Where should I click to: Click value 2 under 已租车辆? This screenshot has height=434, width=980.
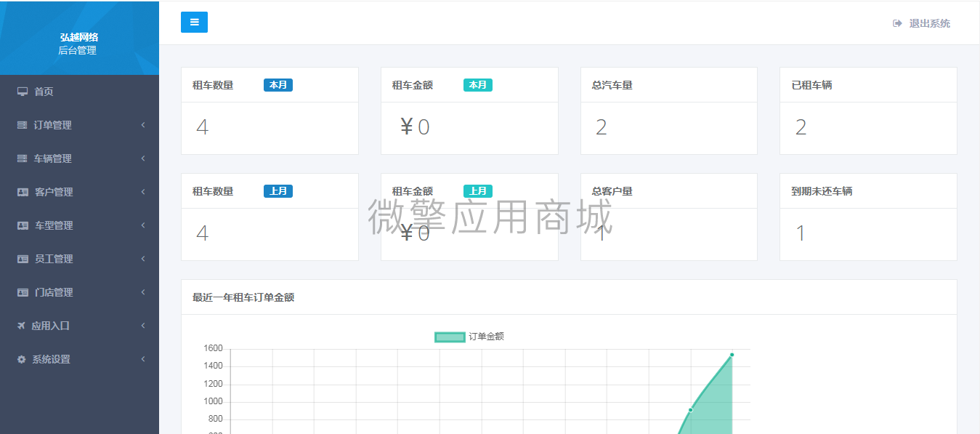click(x=801, y=127)
